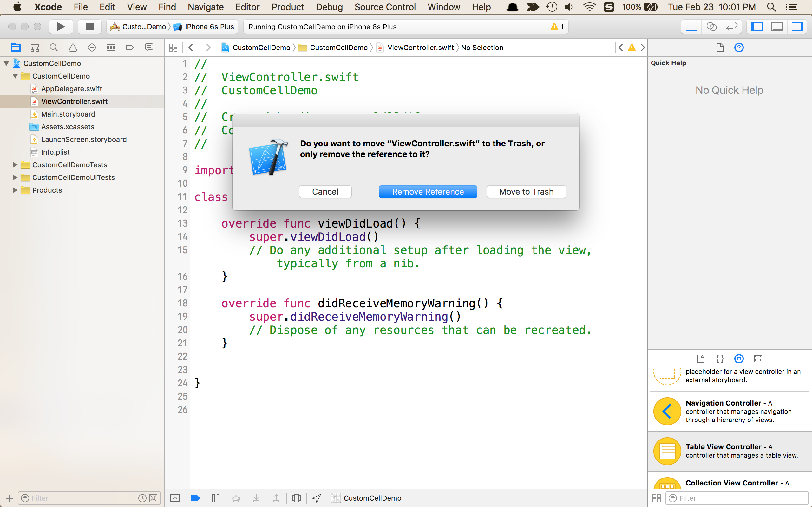Toggle the Navigator panel visibility

(756, 27)
